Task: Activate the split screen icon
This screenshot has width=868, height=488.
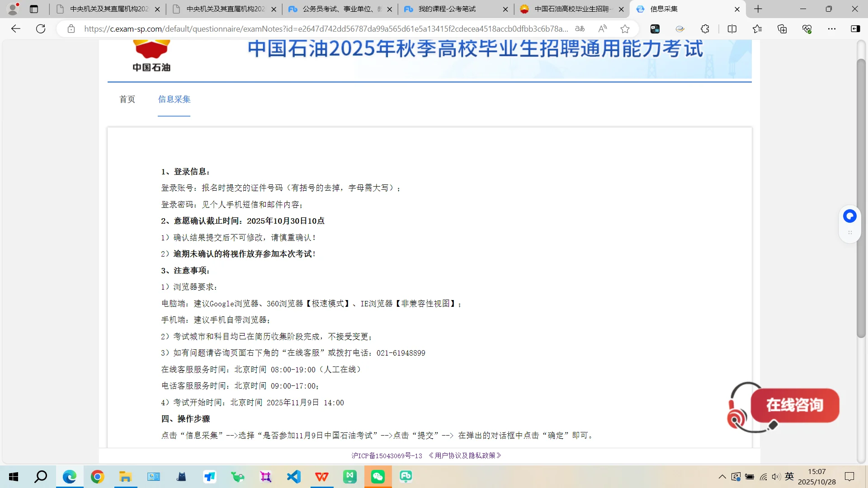Action: tap(732, 28)
